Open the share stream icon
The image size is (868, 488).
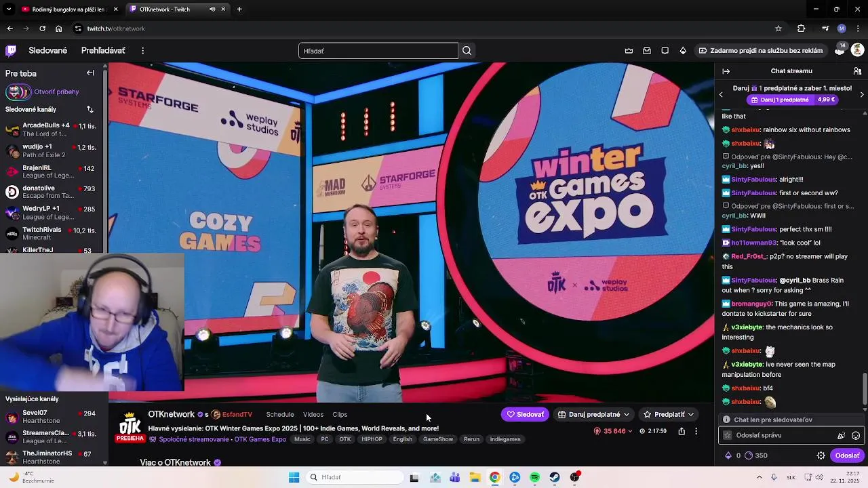pos(682,431)
